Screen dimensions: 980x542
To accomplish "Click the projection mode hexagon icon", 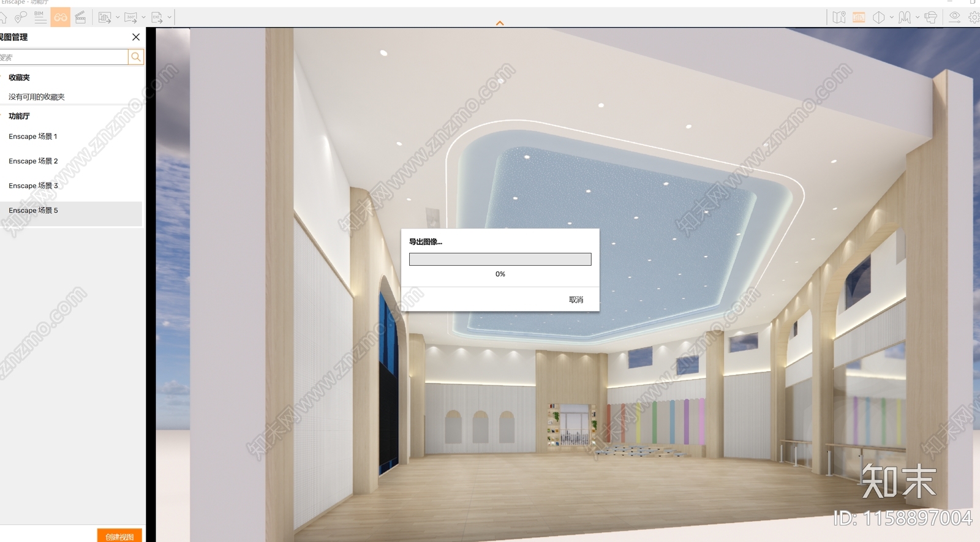I will point(878,18).
